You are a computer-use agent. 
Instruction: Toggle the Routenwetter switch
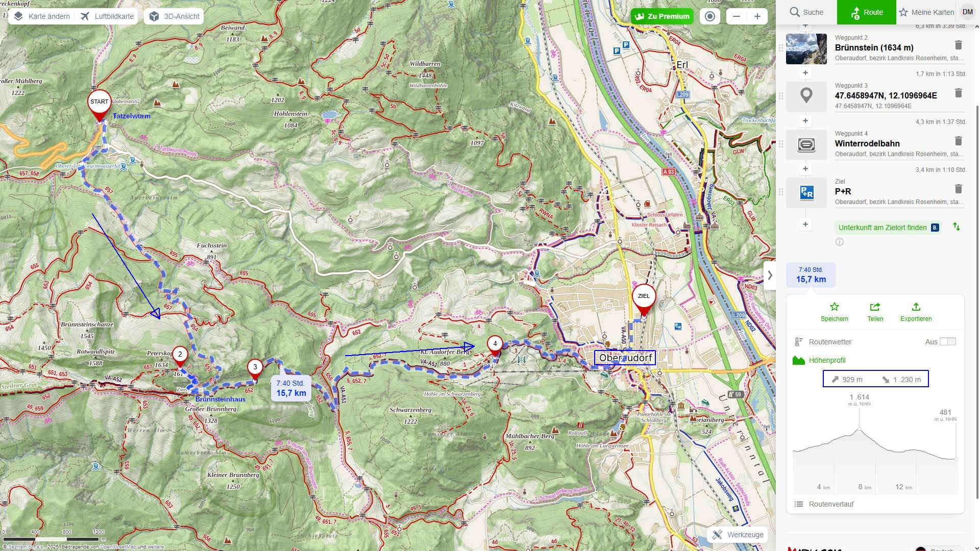[947, 342]
